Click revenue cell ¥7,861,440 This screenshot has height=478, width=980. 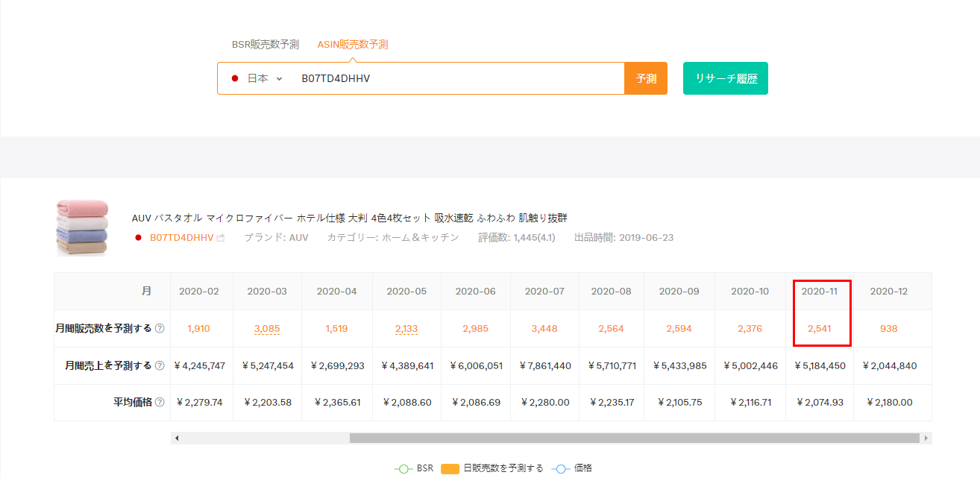(x=544, y=366)
